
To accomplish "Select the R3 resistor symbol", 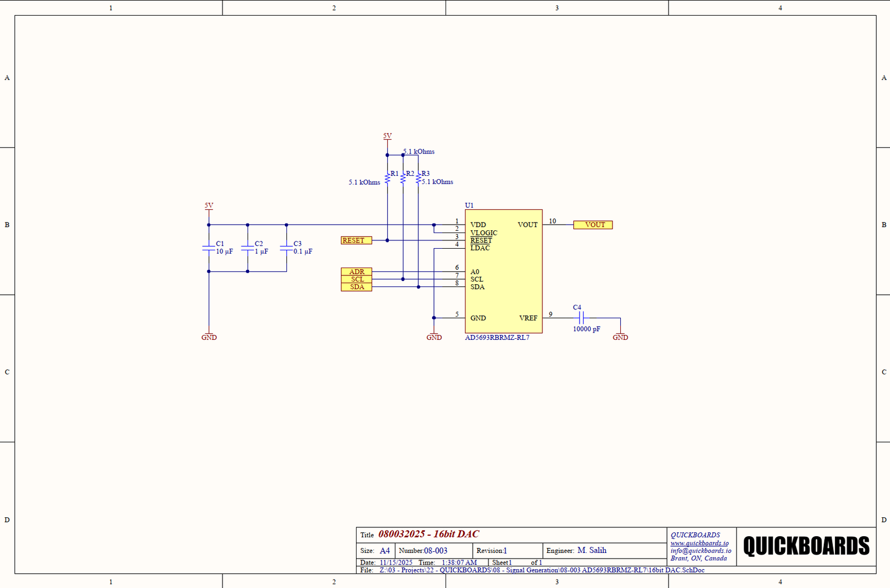I will [418, 178].
